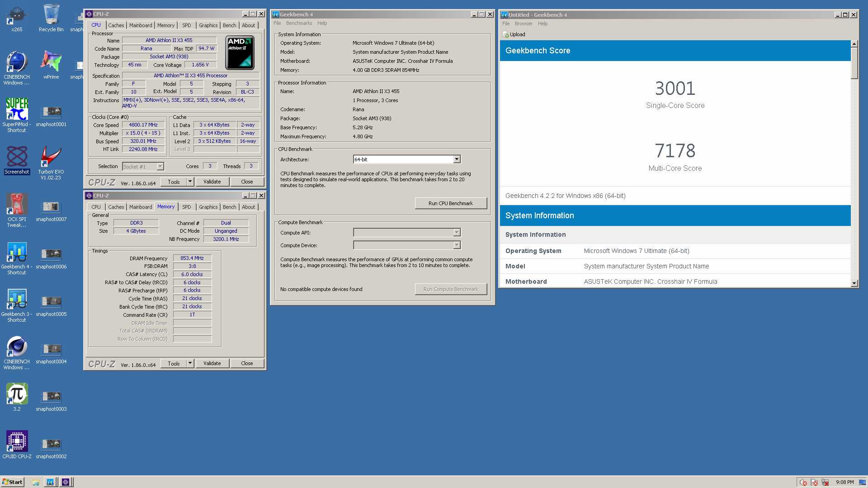Select Geekbench 4 shortcut icon
This screenshot has height=488, width=868.
coord(17,258)
